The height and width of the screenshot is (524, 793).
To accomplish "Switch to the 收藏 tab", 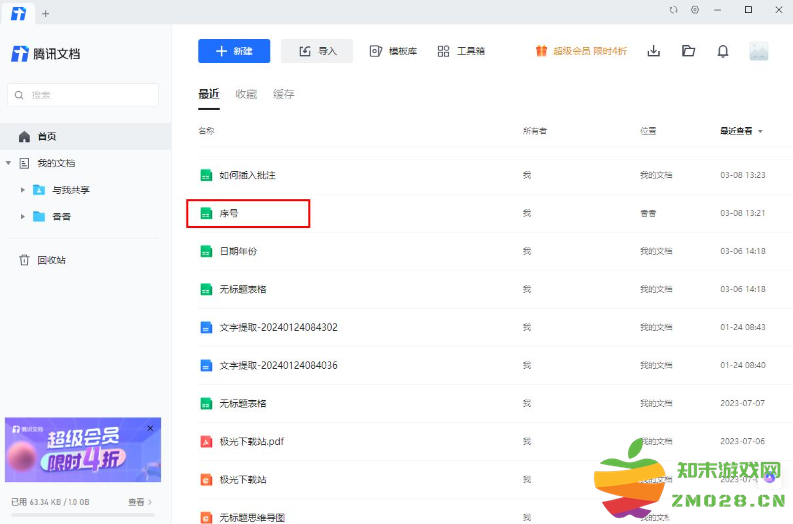I will pyautogui.click(x=246, y=94).
